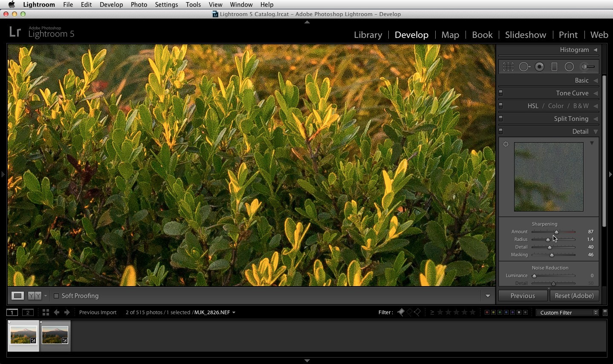Screen dimensions: 613x364
Task: Select the Red Eye Correction tool
Action: 540,67
